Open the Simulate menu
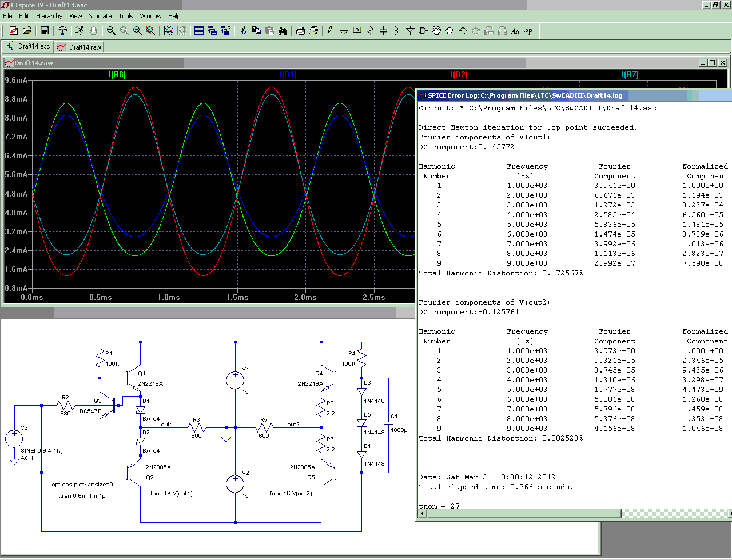732x560 pixels. pos(100,16)
